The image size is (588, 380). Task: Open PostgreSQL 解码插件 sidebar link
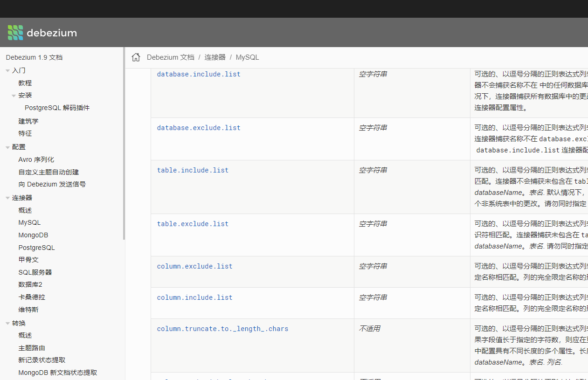tap(57, 108)
